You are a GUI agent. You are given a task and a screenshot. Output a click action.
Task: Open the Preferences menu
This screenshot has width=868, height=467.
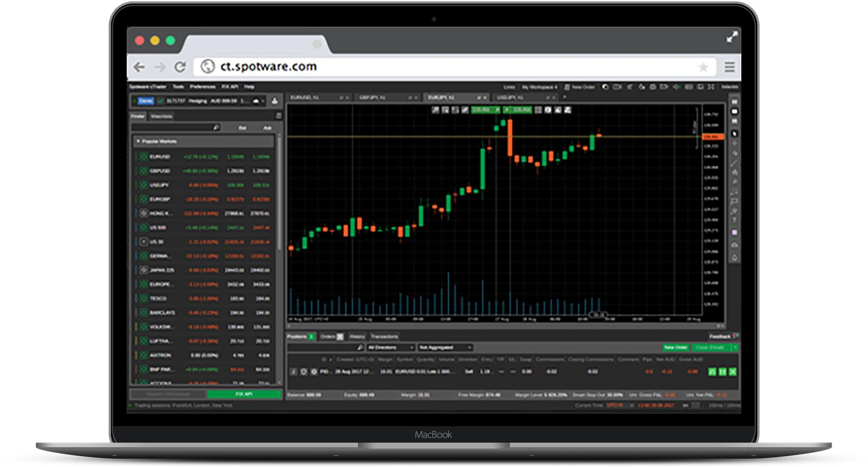point(202,87)
